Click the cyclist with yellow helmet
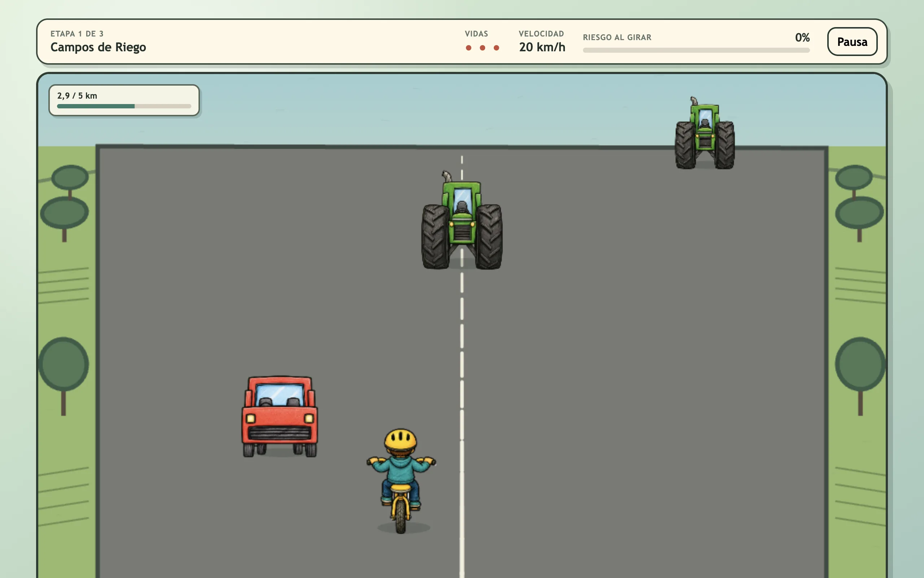This screenshot has width=924, height=578. (401, 481)
